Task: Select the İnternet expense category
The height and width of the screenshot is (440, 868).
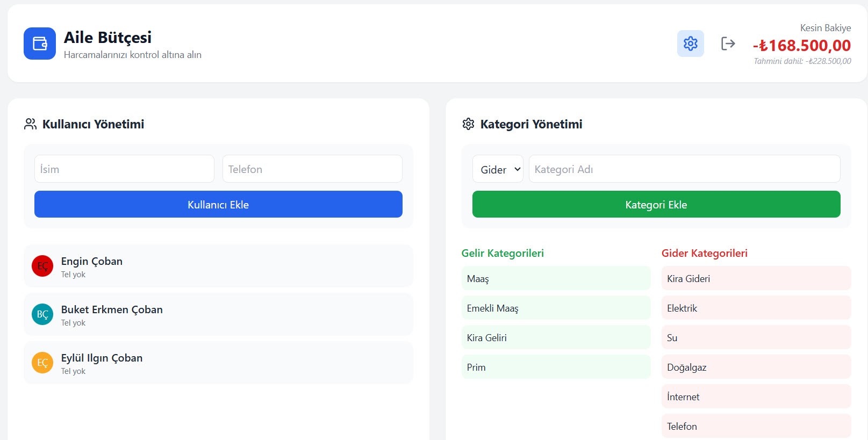Action: click(x=756, y=396)
